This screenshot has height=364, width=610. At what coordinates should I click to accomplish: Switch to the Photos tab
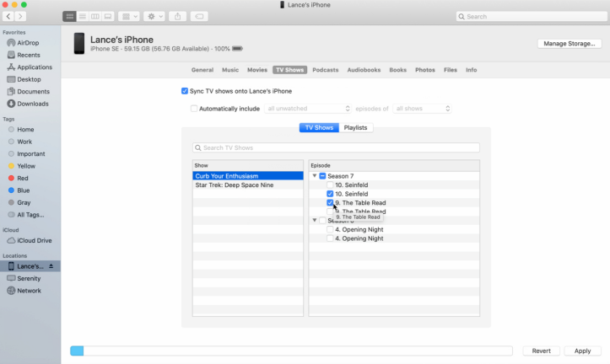point(425,70)
